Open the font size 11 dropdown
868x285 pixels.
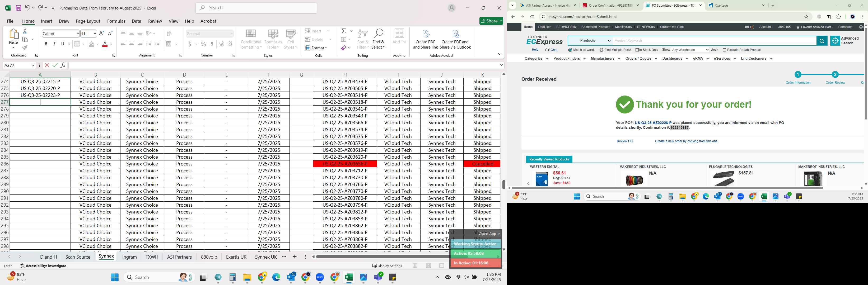[x=95, y=33]
